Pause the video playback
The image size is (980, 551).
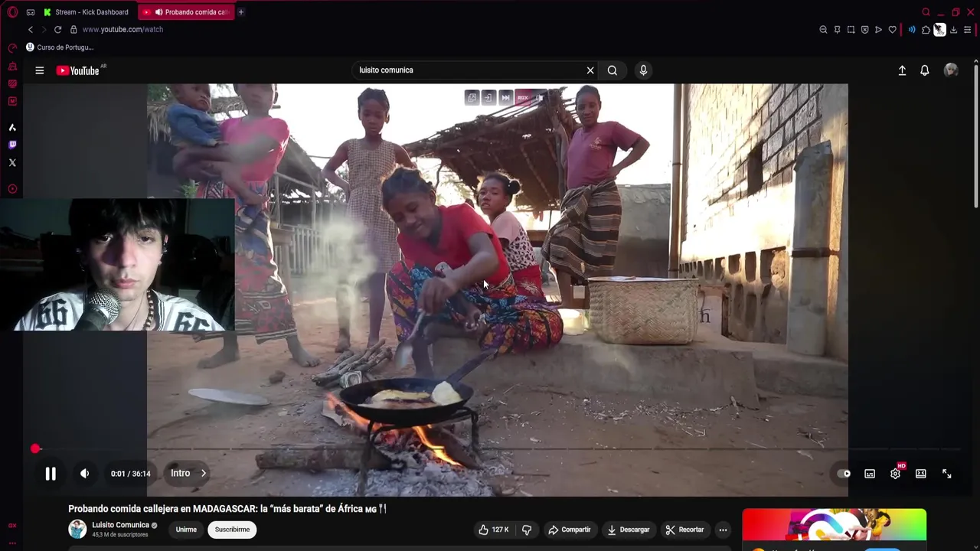51,474
